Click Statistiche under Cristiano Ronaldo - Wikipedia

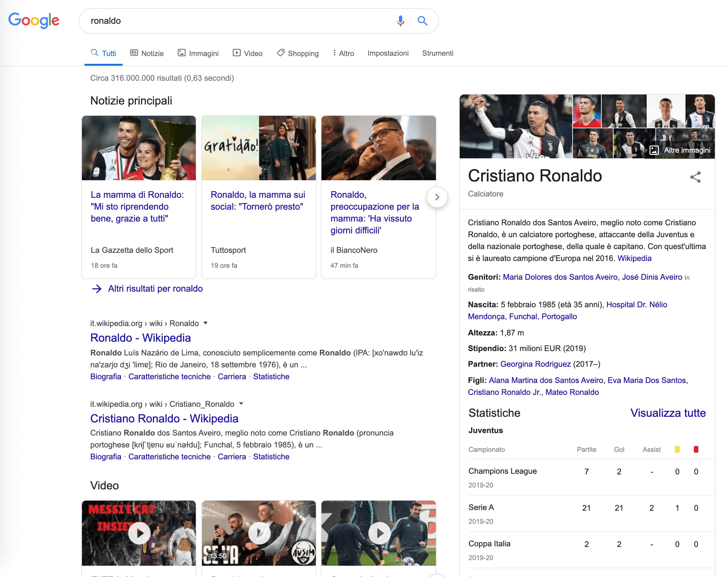tap(271, 457)
